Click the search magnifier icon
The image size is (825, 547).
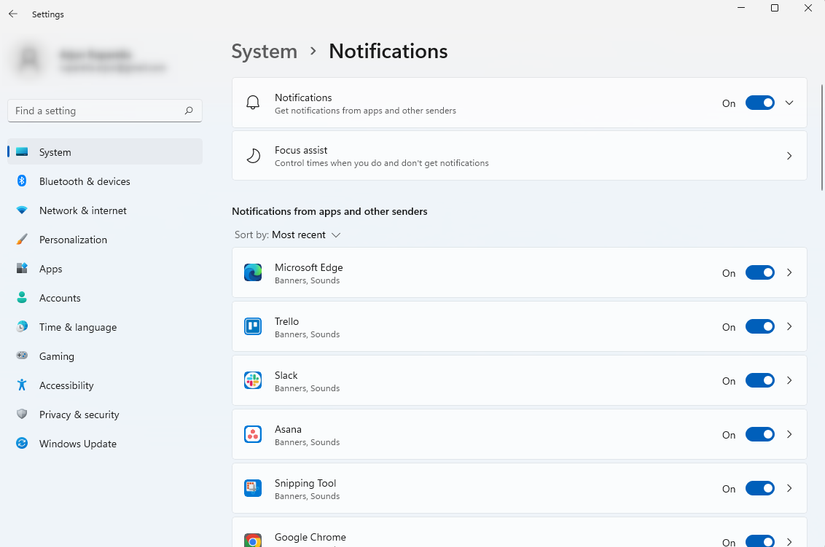coord(189,111)
